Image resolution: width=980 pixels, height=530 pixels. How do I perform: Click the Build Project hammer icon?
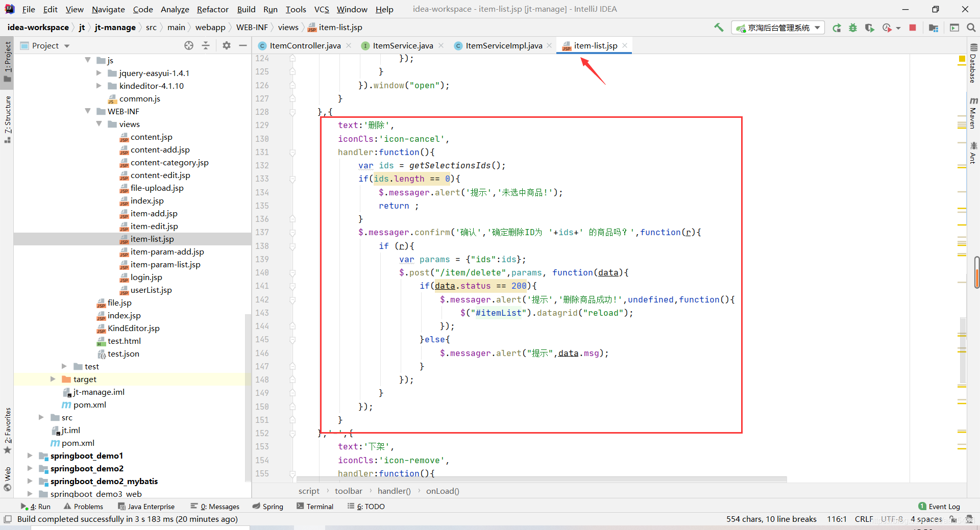point(719,28)
